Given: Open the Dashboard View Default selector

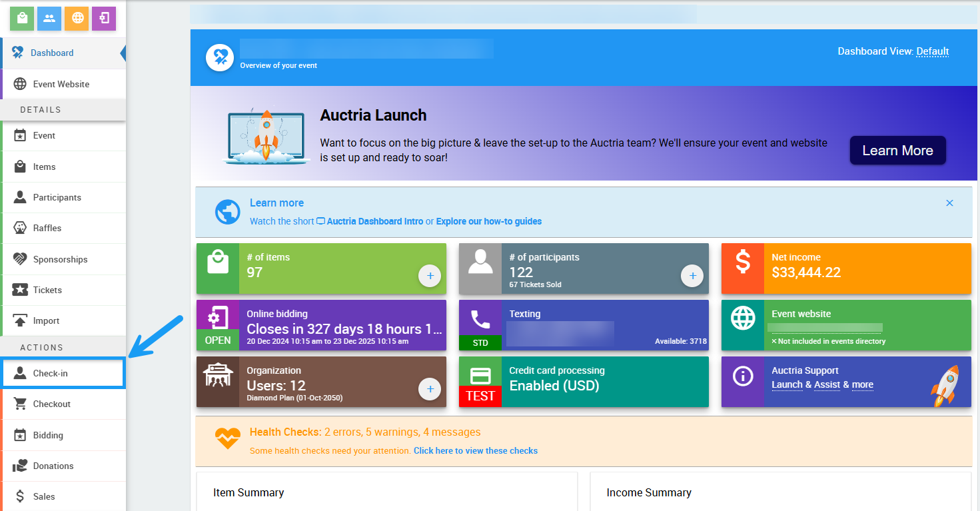Looking at the screenshot, I should click(x=932, y=51).
